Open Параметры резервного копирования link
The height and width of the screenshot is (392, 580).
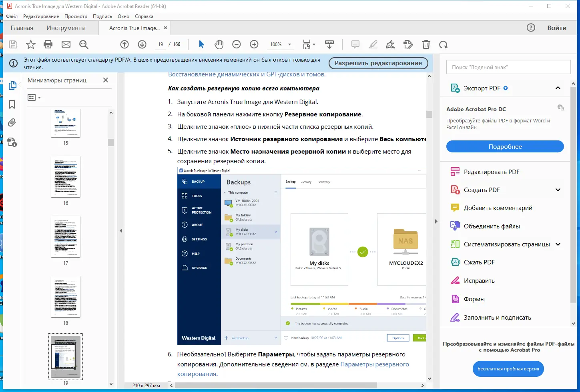point(375,364)
